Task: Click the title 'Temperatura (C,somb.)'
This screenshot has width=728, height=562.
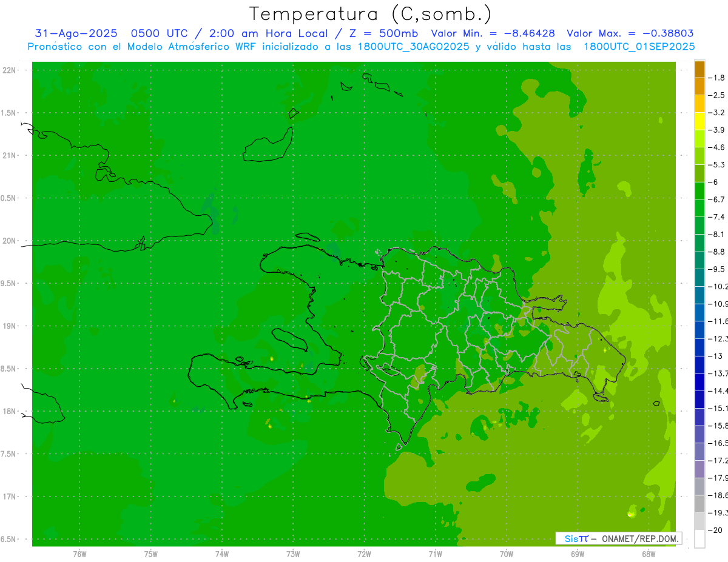Action: 371,14
